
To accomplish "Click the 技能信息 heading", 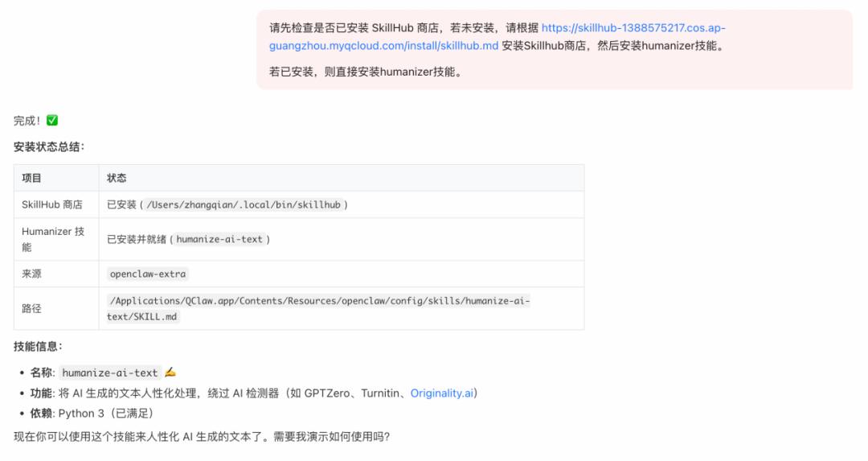I will 38,346.
